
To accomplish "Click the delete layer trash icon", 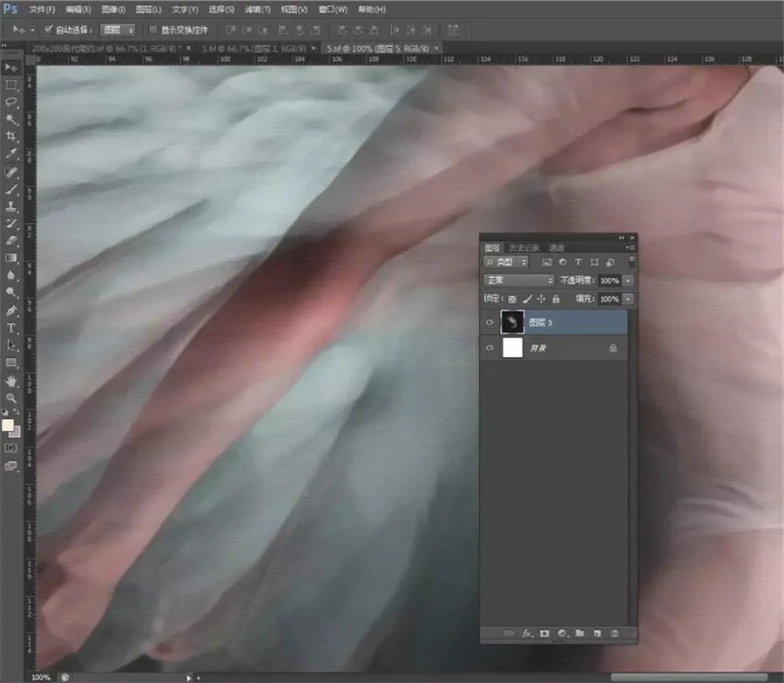I will [614, 633].
